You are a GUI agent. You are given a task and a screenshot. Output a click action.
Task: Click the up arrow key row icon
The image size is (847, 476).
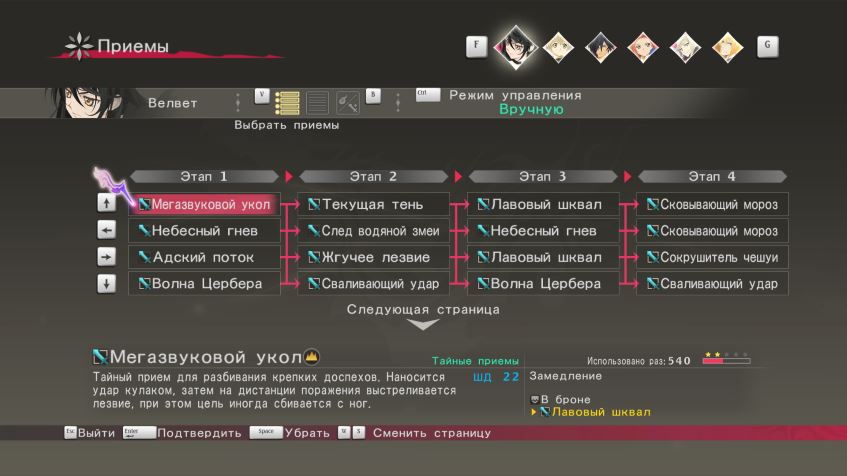(107, 205)
